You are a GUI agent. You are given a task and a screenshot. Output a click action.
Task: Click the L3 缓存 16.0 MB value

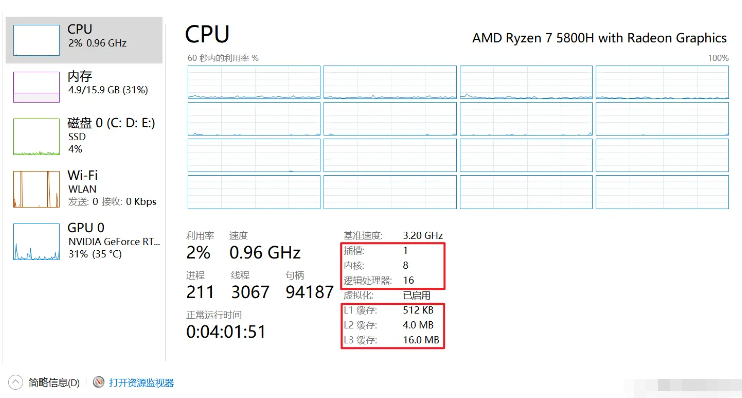pyautogui.click(x=421, y=340)
